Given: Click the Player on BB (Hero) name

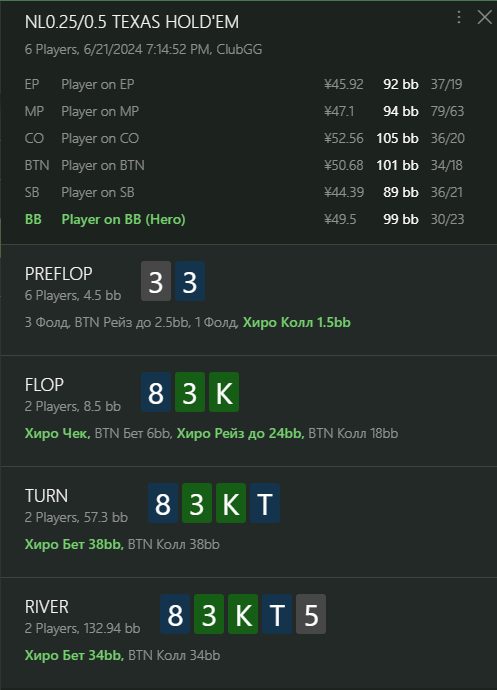Looking at the screenshot, I should (x=123, y=219).
